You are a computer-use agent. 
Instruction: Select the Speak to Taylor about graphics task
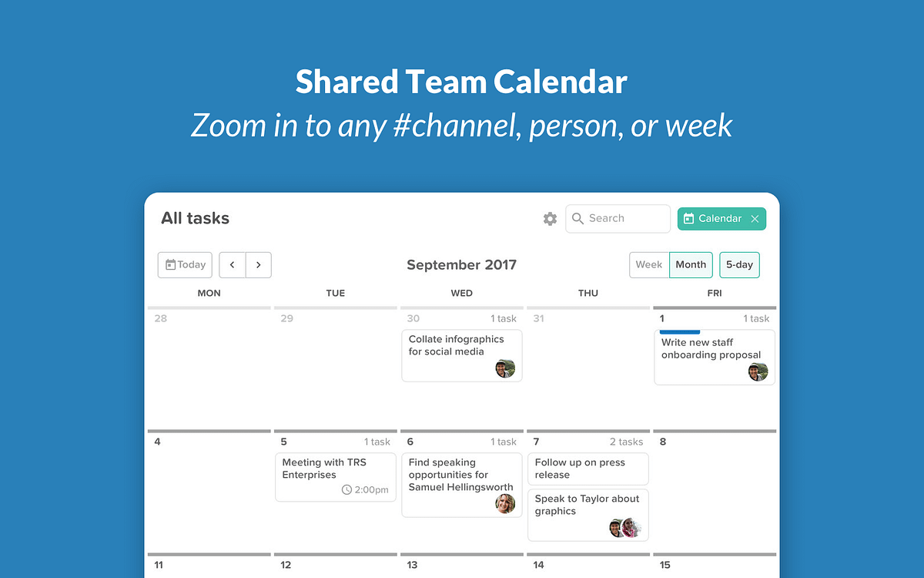(x=588, y=509)
